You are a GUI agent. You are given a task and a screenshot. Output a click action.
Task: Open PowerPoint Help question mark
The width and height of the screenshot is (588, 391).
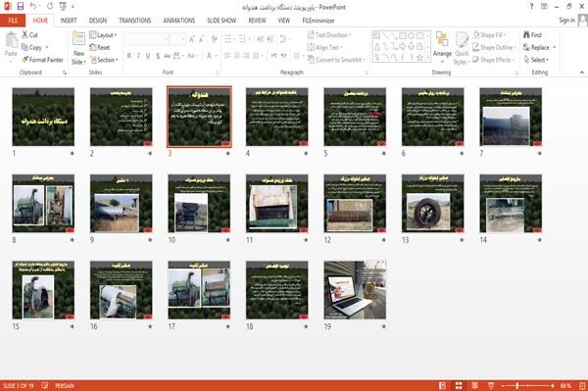pyautogui.click(x=531, y=7)
